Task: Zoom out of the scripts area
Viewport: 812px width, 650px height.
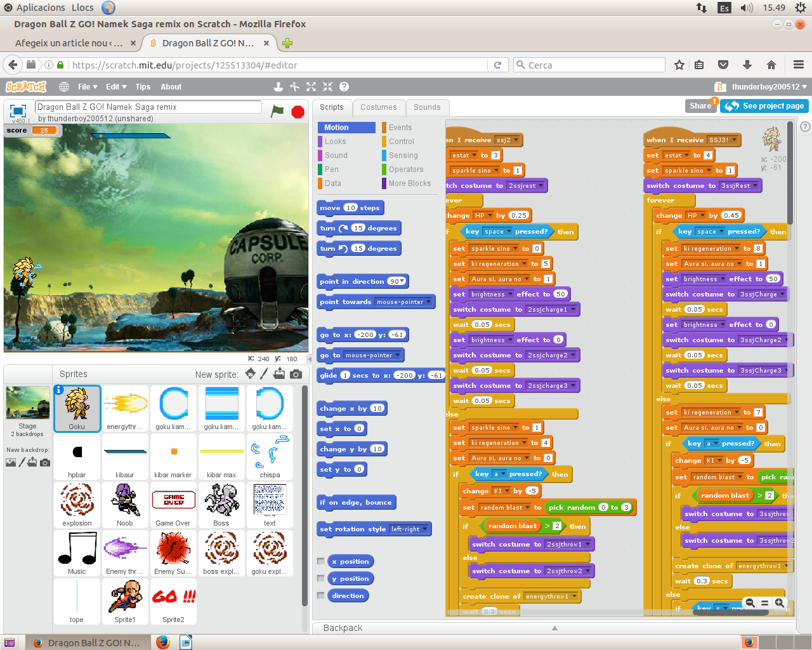Action: pos(750,602)
